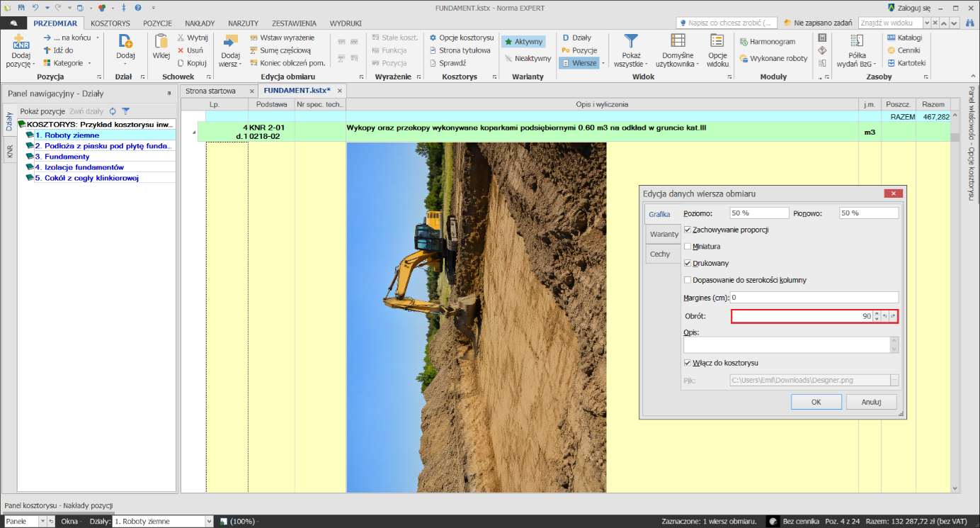
Task: Uncheck Zachowywanie proporcji checkbox
Action: (x=688, y=230)
